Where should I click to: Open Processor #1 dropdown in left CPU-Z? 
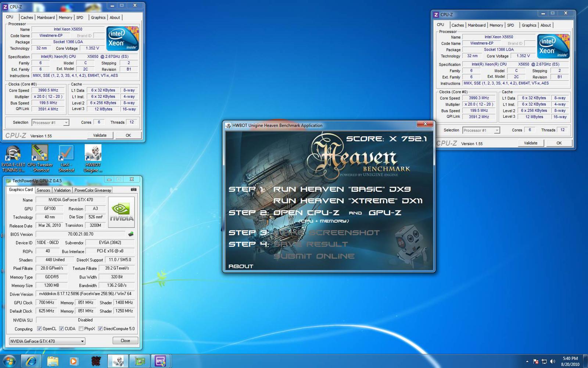pos(50,123)
